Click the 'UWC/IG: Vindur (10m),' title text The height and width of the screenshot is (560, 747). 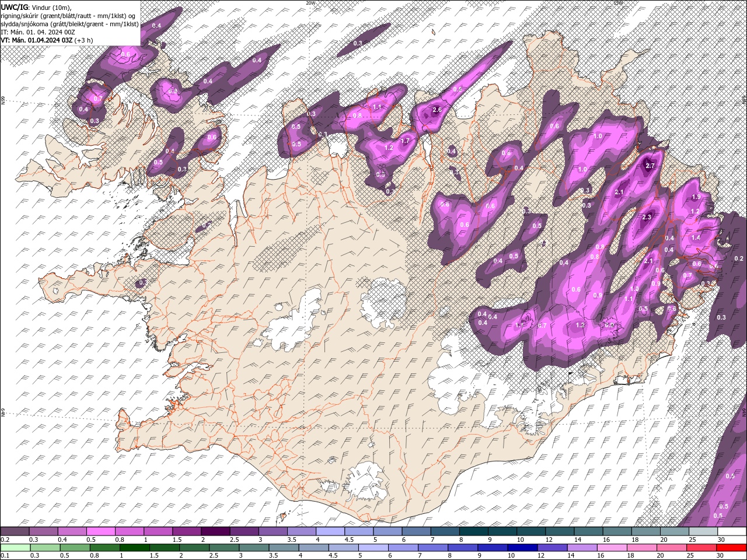click(37, 6)
